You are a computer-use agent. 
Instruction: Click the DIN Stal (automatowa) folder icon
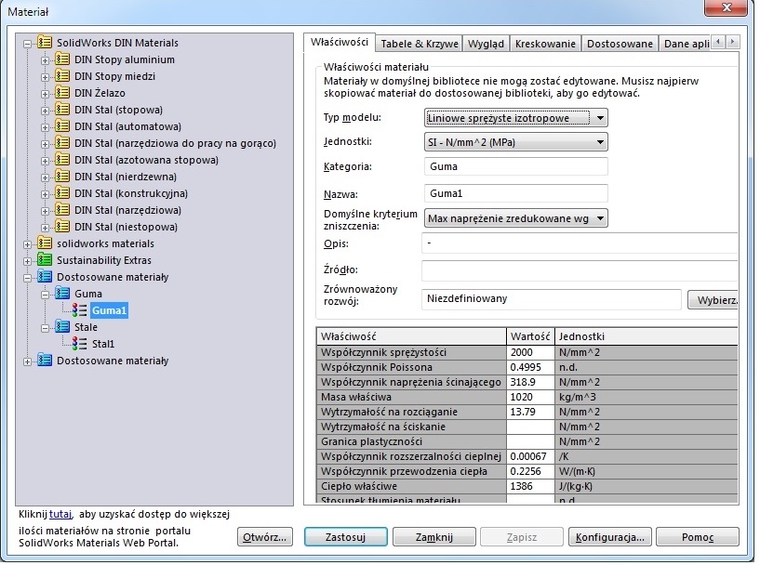pos(62,126)
